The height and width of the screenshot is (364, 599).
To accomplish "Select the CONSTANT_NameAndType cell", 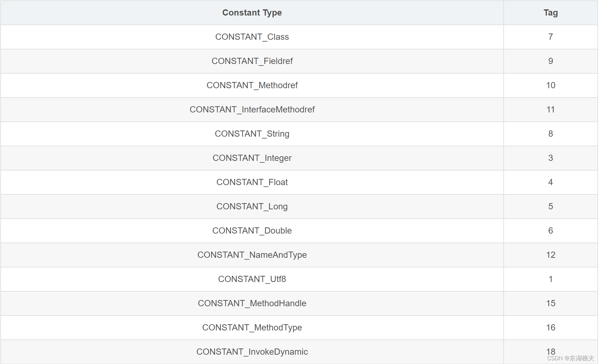I will (x=252, y=255).
